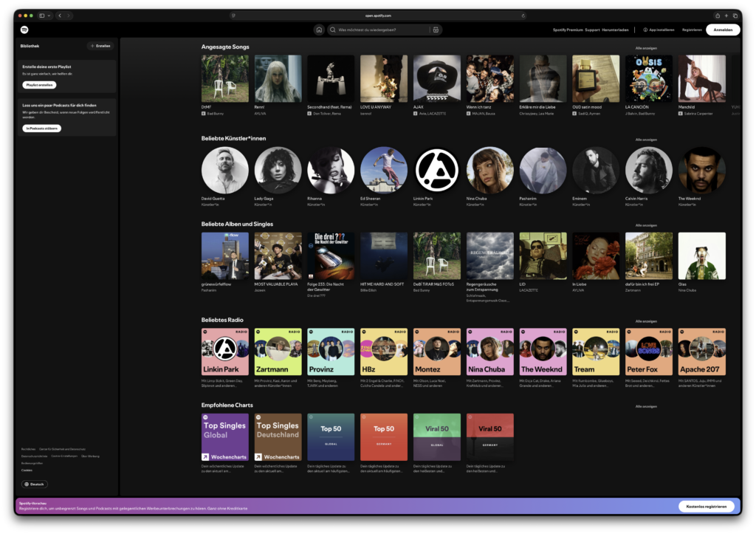Open The Weeknd artist profile

702,171
